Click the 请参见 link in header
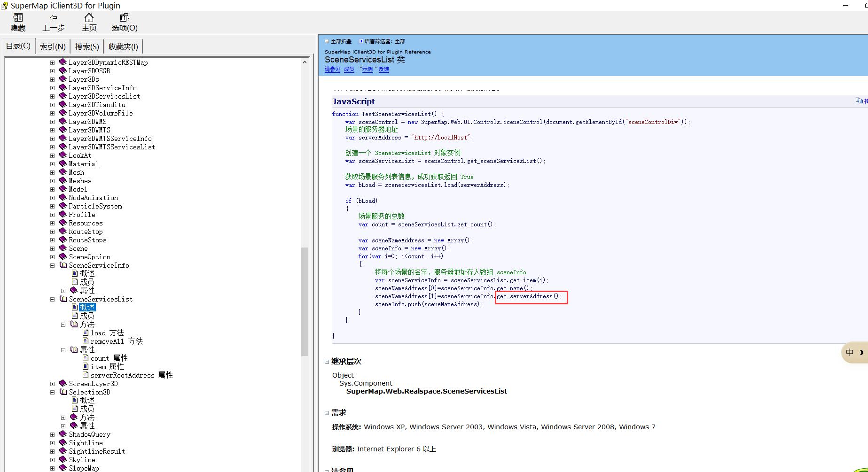 click(332, 70)
